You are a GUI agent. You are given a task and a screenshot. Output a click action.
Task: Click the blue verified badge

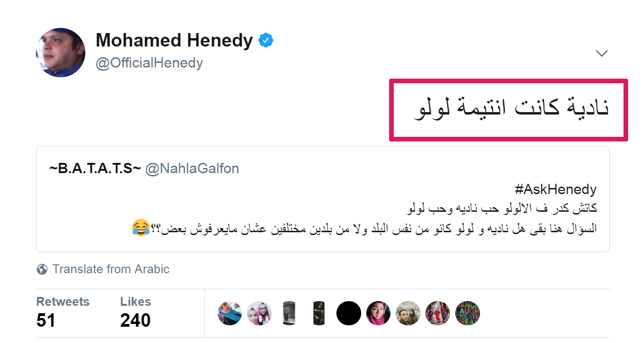pyautogui.click(x=266, y=41)
